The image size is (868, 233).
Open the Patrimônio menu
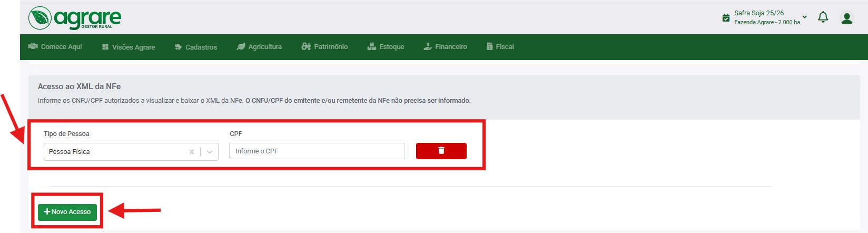[x=324, y=46]
